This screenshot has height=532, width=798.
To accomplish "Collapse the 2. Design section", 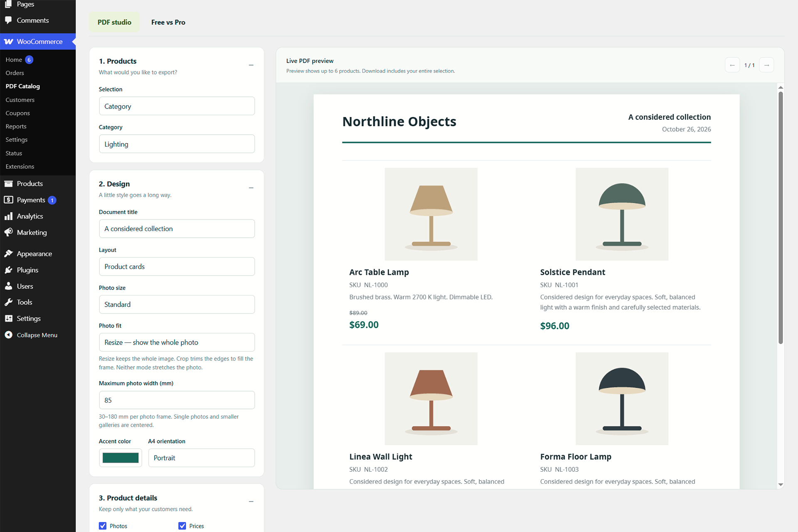I will [251, 188].
